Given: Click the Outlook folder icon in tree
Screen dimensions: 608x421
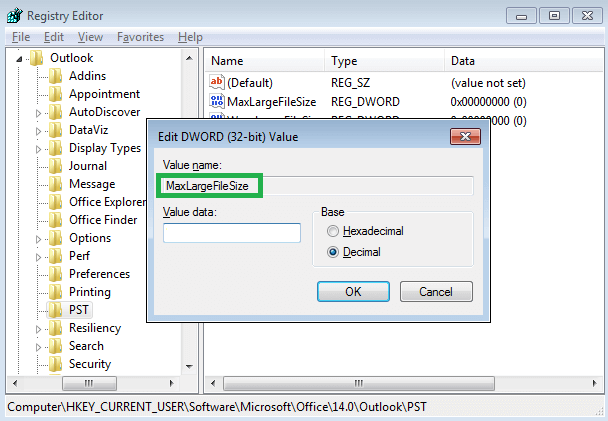Looking at the screenshot, I should tap(36, 58).
